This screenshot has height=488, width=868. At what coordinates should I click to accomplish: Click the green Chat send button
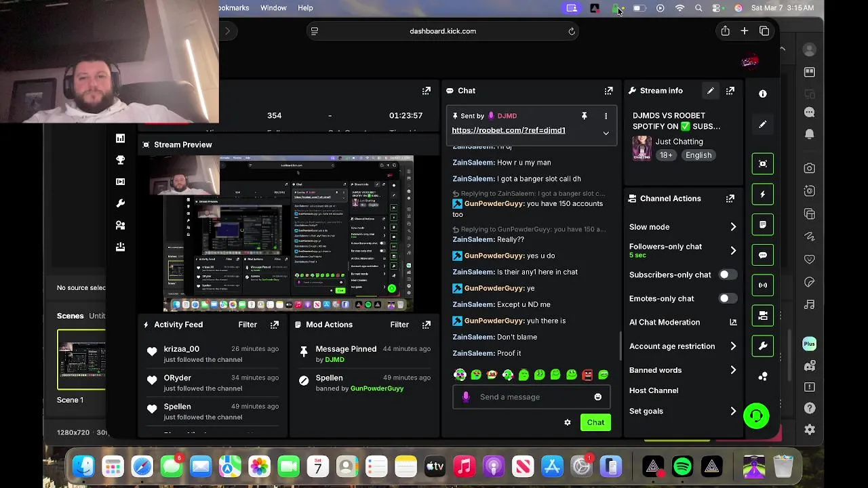(x=595, y=422)
